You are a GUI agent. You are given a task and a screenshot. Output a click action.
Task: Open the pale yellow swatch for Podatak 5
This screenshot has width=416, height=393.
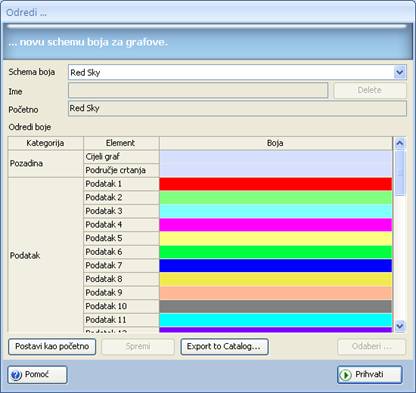click(276, 238)
